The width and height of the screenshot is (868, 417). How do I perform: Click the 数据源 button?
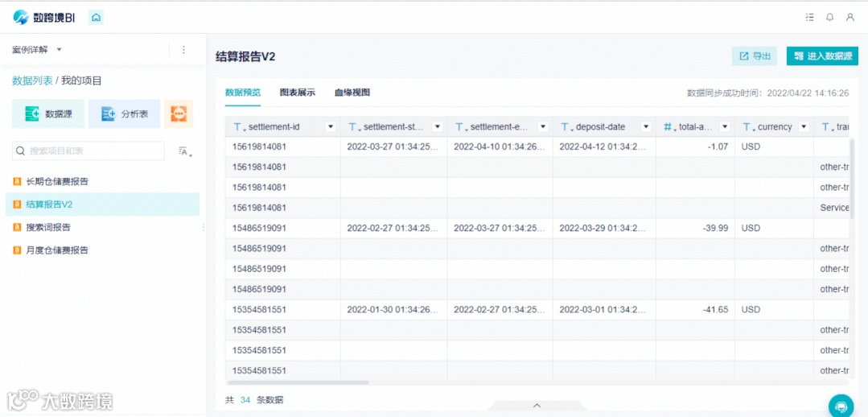pyautogui.click(x=48, y=114)
